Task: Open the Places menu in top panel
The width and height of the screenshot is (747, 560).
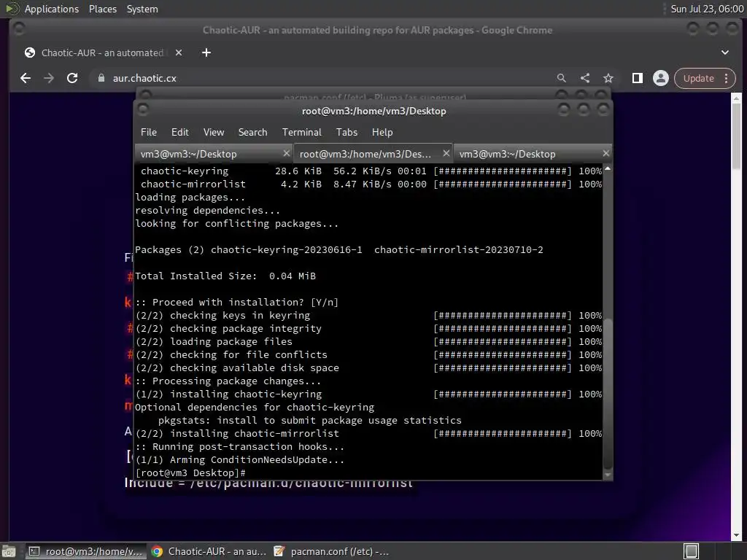Action: [x=102, y=9]
